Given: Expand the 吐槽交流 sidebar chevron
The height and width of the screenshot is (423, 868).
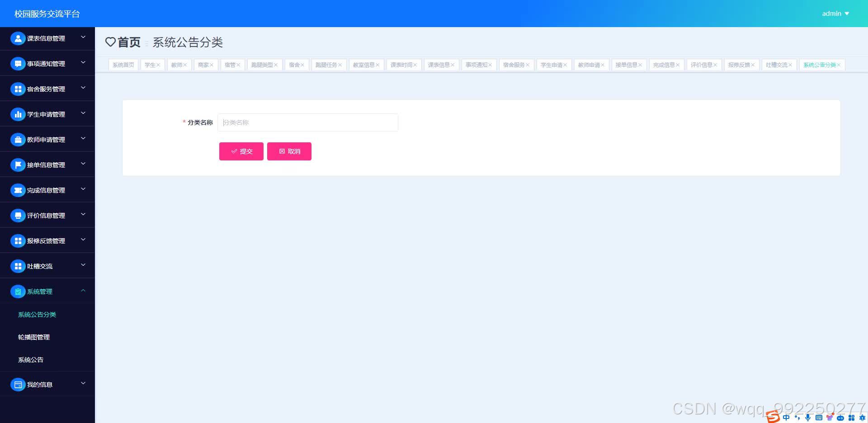Looking at the screenshot, I should [83, 265].
